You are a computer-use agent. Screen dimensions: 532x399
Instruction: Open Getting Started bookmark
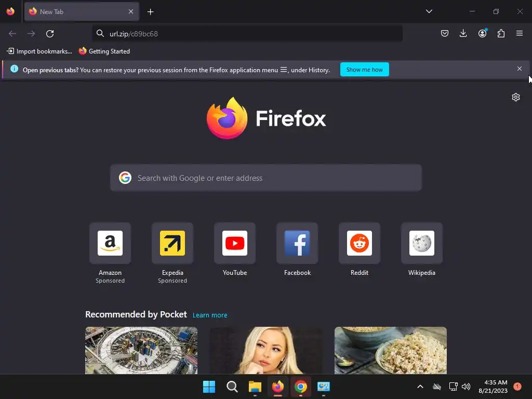pos(104,51)
